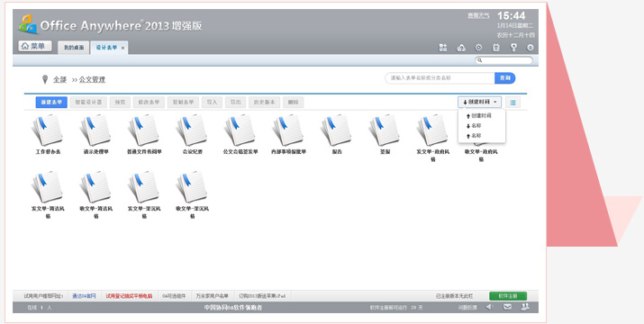The image size is (644, 324).
Task: Switch to the 设计表单 tab
Action: click(x=106, y=48)
